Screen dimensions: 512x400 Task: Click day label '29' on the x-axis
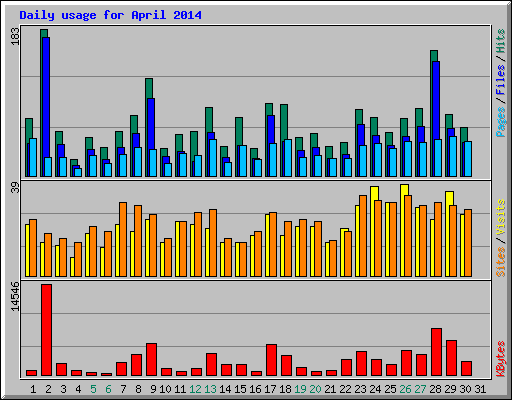(450, 389)
